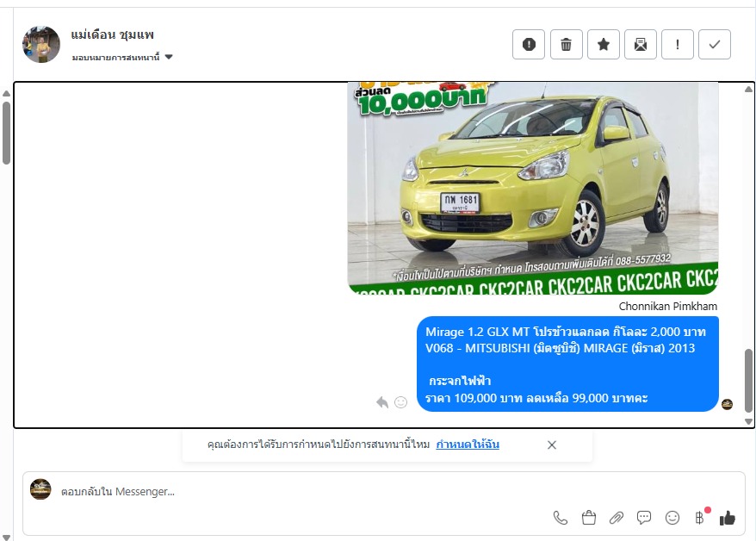
Task: Click page avatar next to reply box
Action: click(x=40, y=489)
